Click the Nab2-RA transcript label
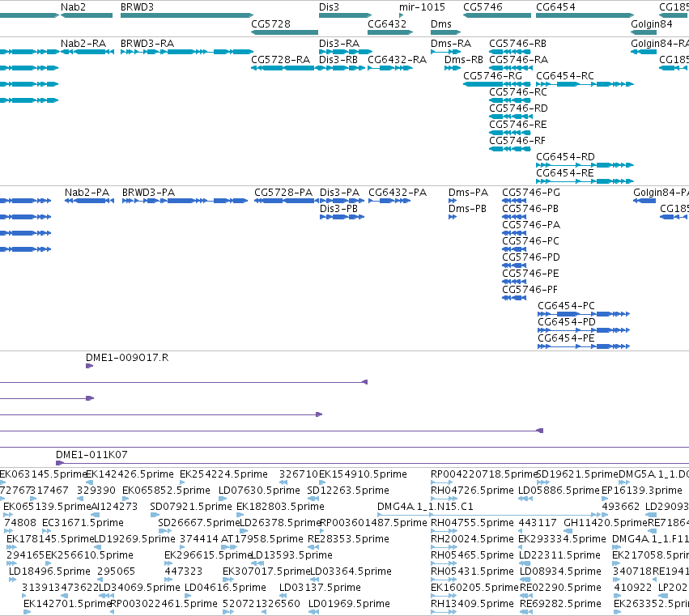This screenshot has height=616, width=689. pos(83,44)
